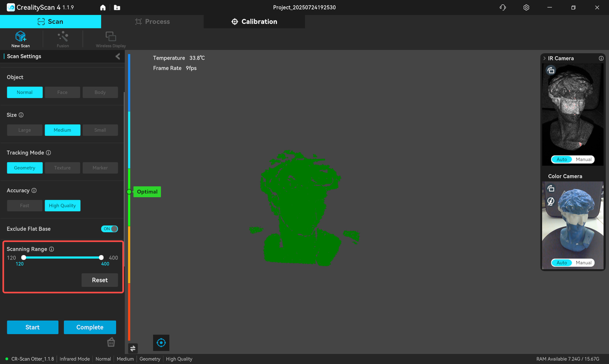Toggle Exclude Flat Base switch

click(109, 229)
